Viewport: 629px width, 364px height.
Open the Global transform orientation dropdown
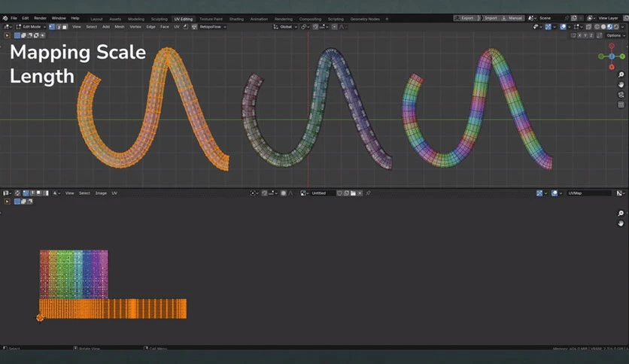[x=285, y=27]
